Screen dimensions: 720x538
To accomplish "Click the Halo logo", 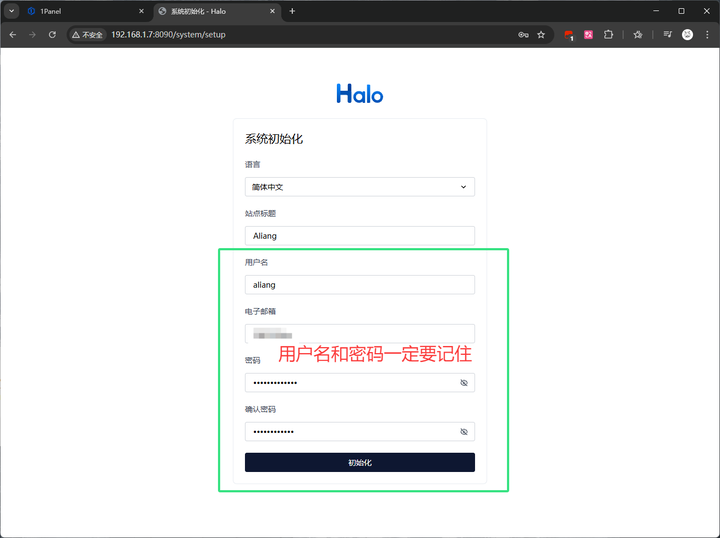I will click(x=360, y=93).
